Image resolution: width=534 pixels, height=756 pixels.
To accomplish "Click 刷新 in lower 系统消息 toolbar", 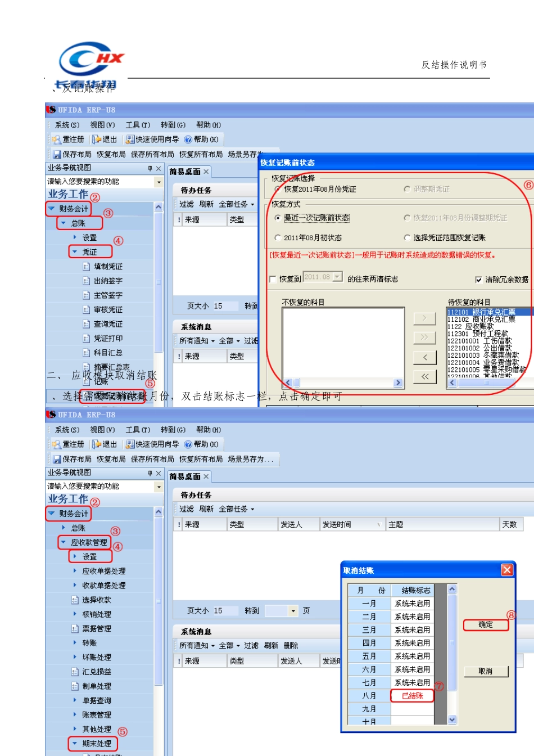I will pos(271,646).
